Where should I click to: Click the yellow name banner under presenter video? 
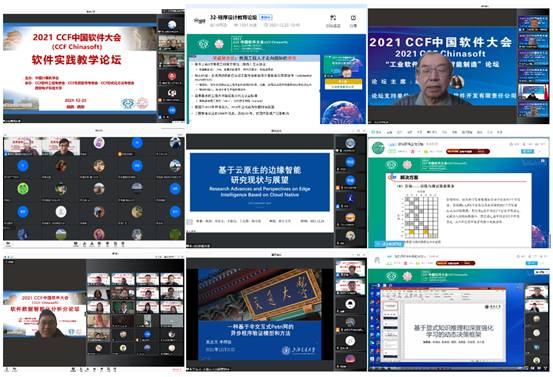(x=343, y=82)
